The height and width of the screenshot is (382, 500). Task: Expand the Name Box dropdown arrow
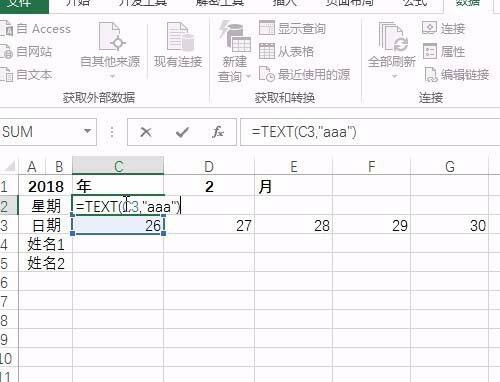coord(87,131)
